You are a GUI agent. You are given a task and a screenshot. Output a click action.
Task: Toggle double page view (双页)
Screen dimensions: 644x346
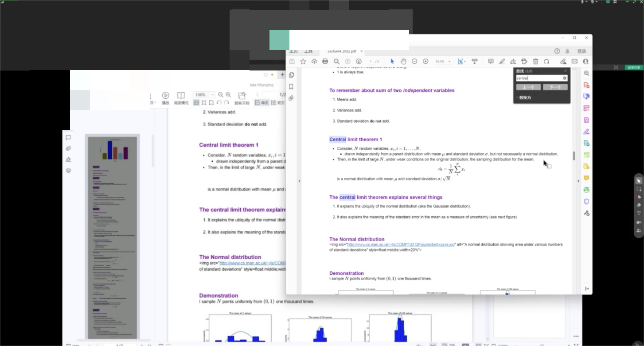click(x=278, y=103)
